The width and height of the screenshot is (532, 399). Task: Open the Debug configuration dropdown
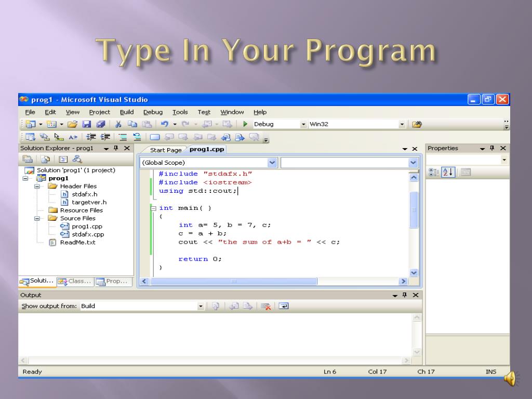(303, 124)
